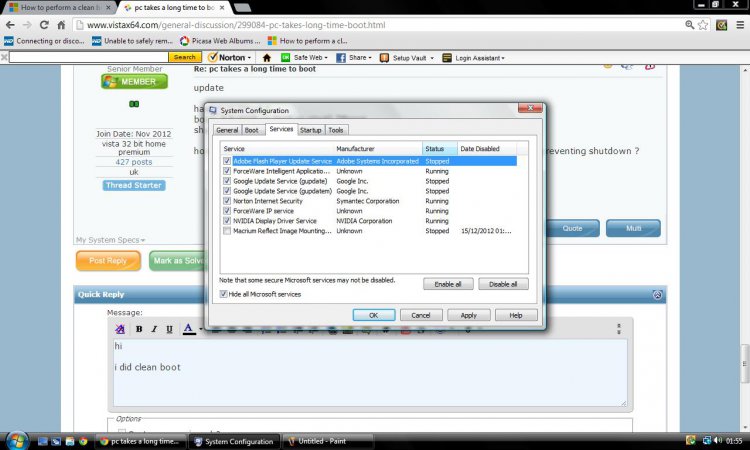The width and height of the screenshot is (750, 450).
Task: Click the network icon in the system tray
Action: pos(706,440)
